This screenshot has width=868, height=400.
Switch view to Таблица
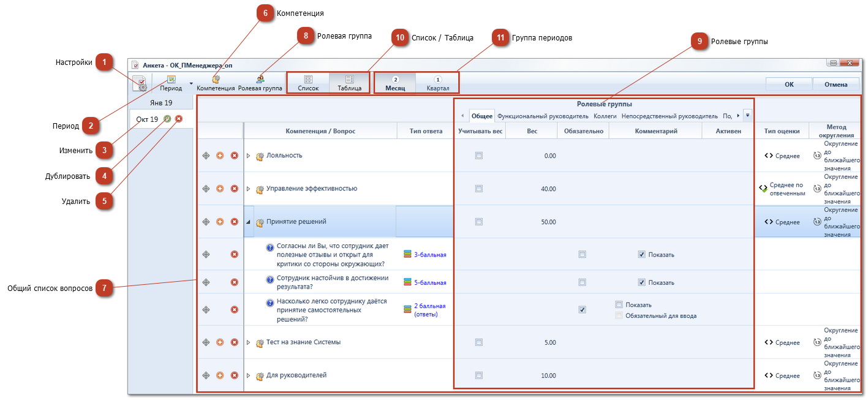pos(349,83)
